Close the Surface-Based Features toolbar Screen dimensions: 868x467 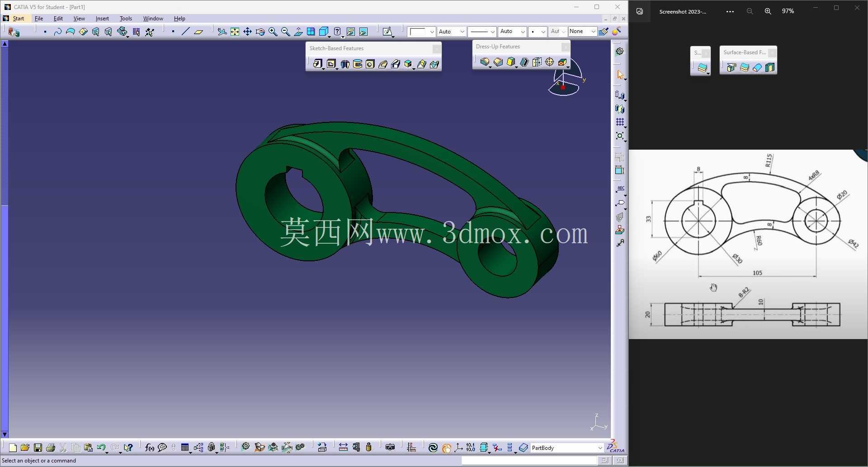click(772, 53)
